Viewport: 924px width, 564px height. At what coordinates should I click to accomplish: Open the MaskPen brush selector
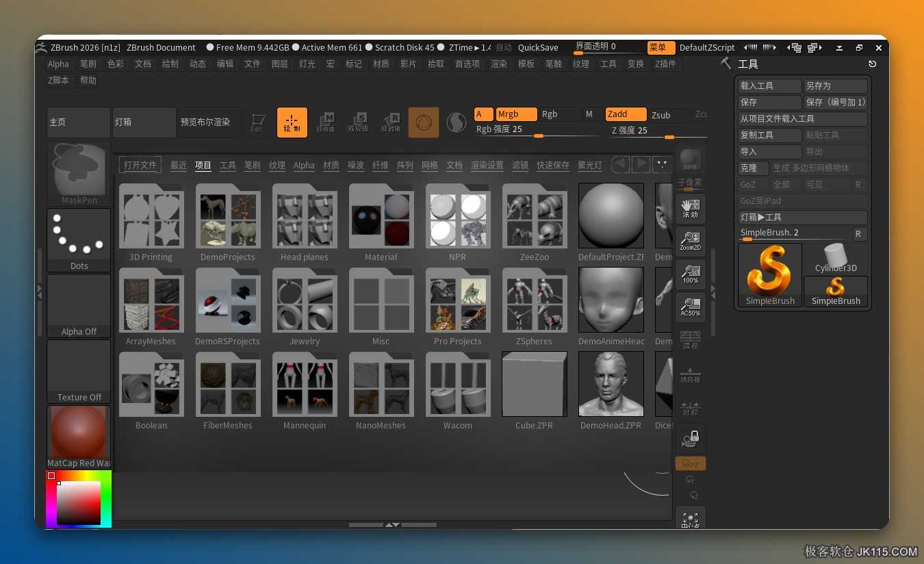[x=79, y=174]
